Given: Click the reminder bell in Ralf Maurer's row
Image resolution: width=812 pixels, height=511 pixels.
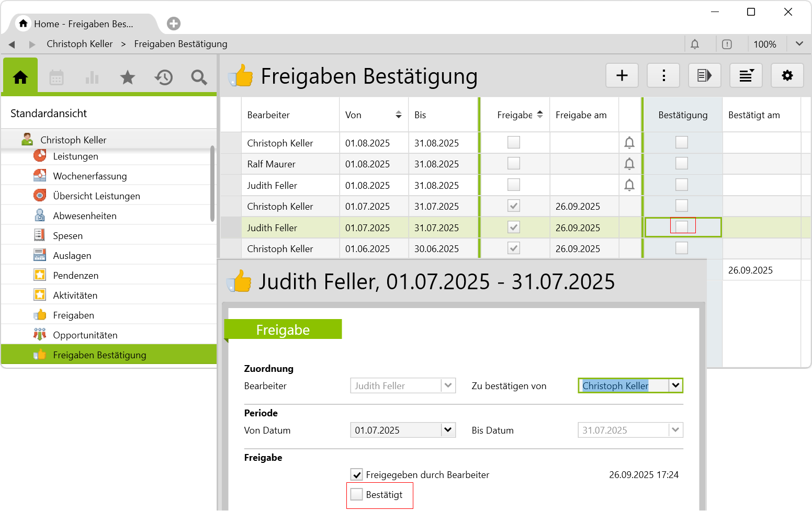Looking at the screenshot, I should pyautogui.click(x=629, y=164).
